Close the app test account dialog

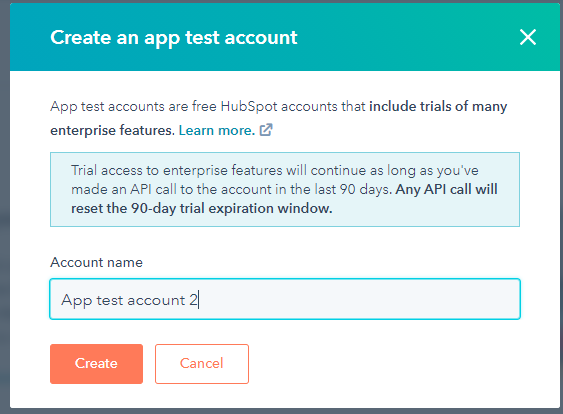tap(528, 37)
